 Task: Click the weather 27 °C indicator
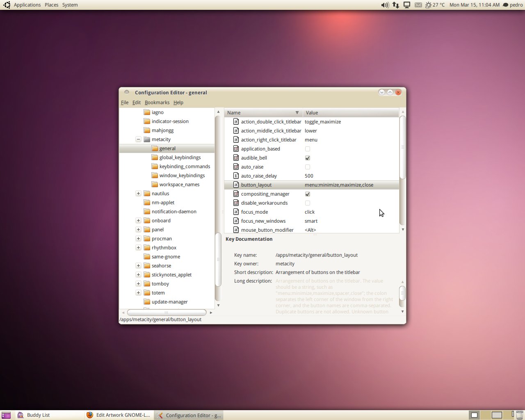435,5
